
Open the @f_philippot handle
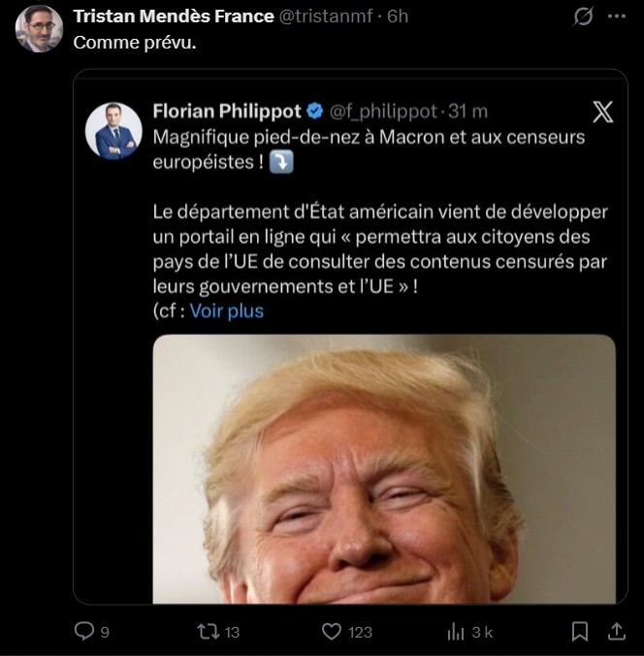pos(385,112)
